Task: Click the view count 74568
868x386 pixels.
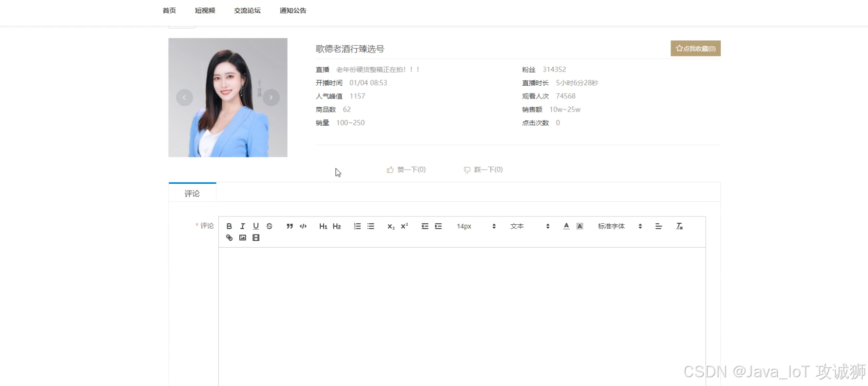Action: [565, 96]
